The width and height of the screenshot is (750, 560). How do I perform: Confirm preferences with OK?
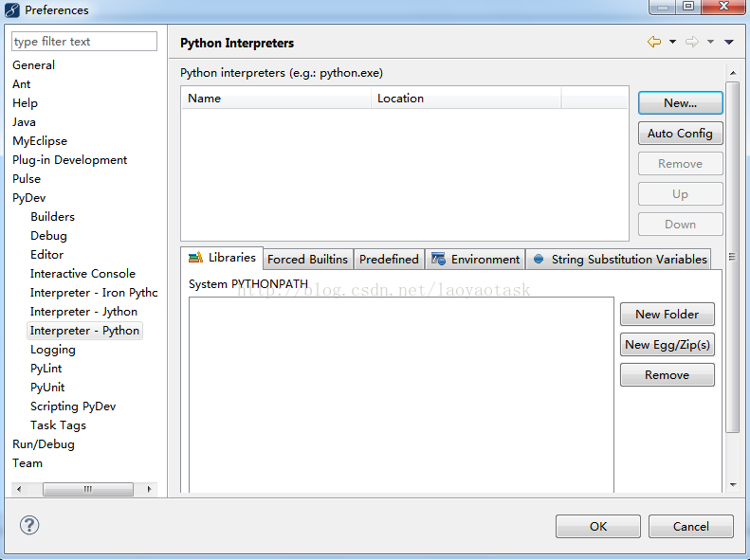[x=598, y=527]
